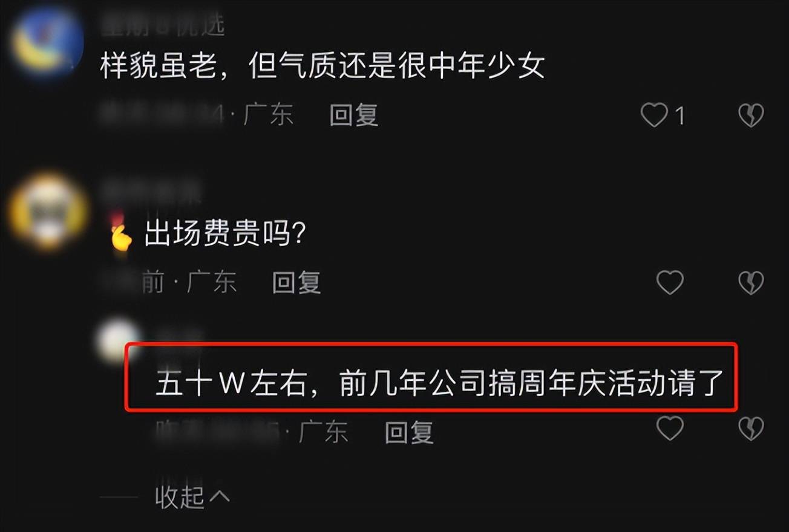The width and height of the screenshot is (789, 532).
Task: Open the small white avatar of replier
Action: [119, 341]
